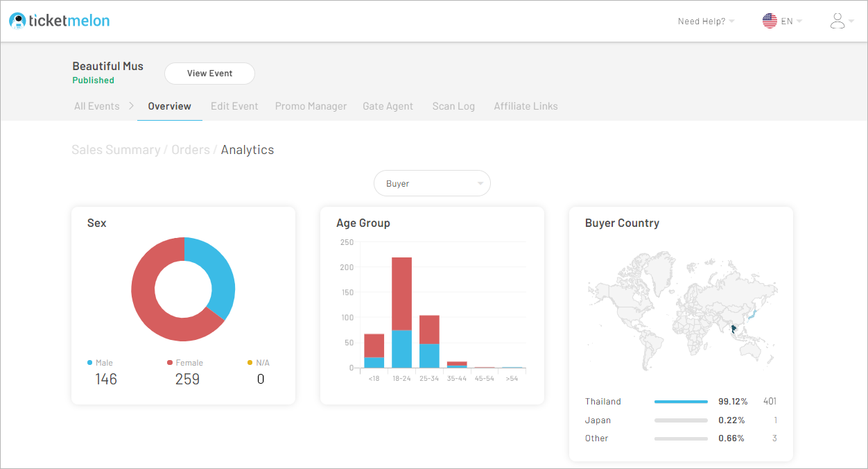Click the Sex card heading

pos(97,223)
